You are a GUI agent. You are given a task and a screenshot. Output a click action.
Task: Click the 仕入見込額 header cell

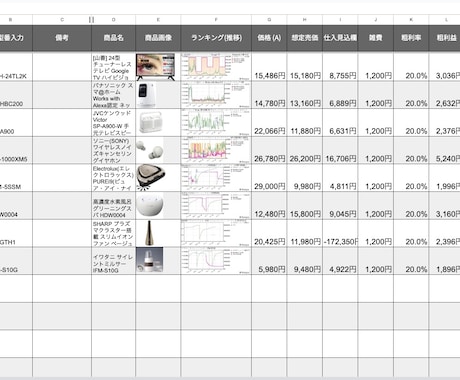pyautogui.click(x=340, y=38)
